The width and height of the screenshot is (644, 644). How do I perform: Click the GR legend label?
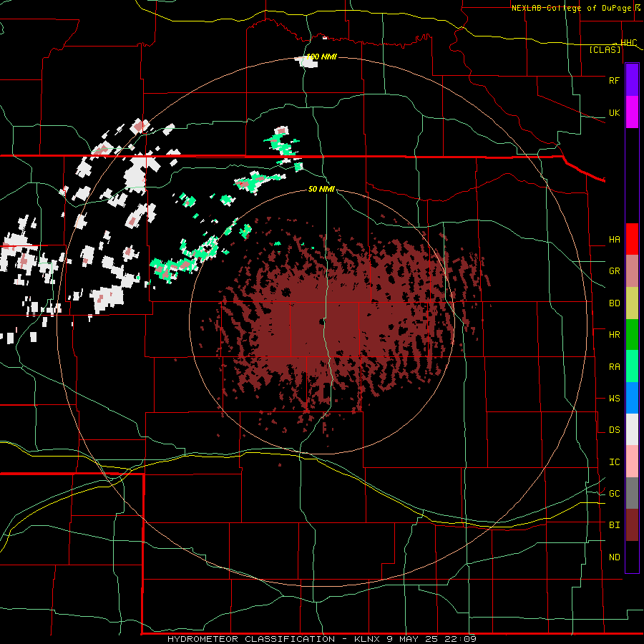(614, 271)
